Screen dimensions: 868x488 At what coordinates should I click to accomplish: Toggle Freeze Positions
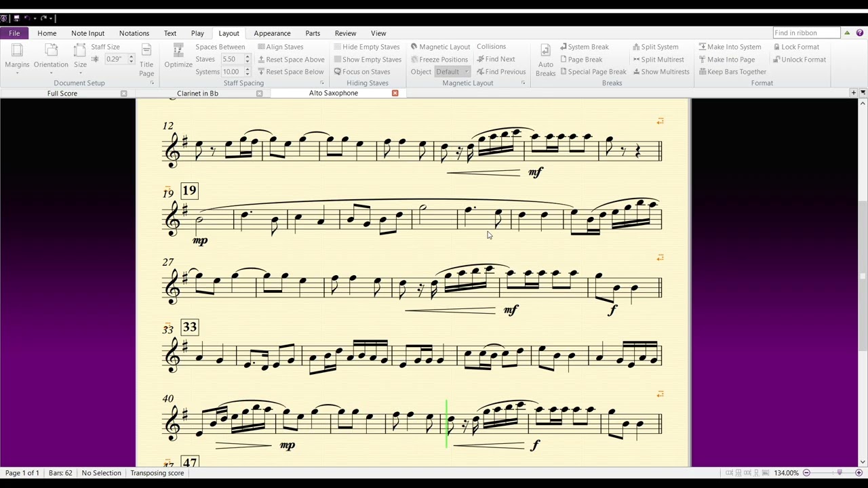pos(439,59)
